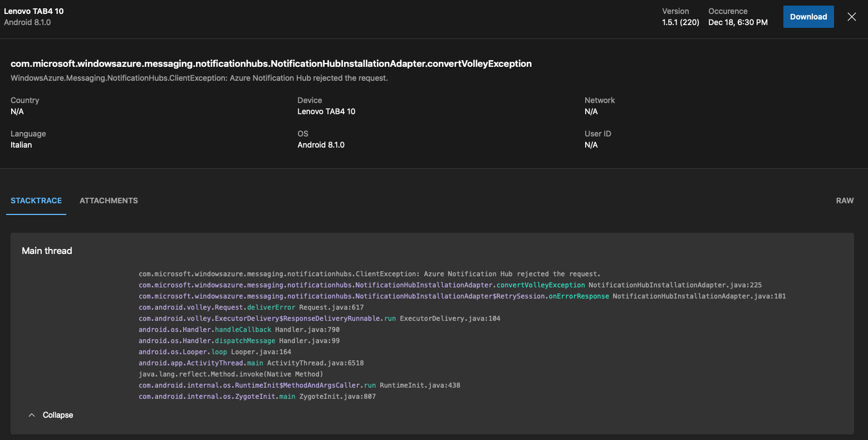
Task: Click the convertVolleyException method link
Action: (540, 285)
